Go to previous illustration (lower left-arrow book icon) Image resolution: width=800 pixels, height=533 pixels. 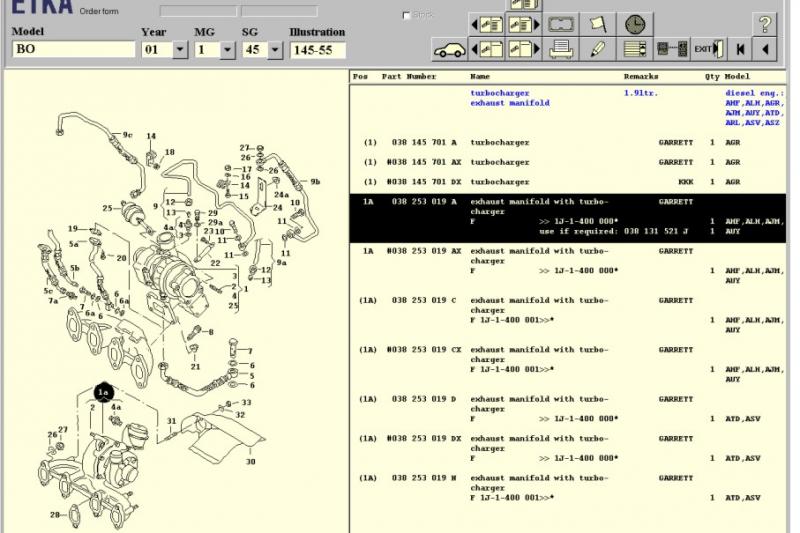tap(487, 49)
